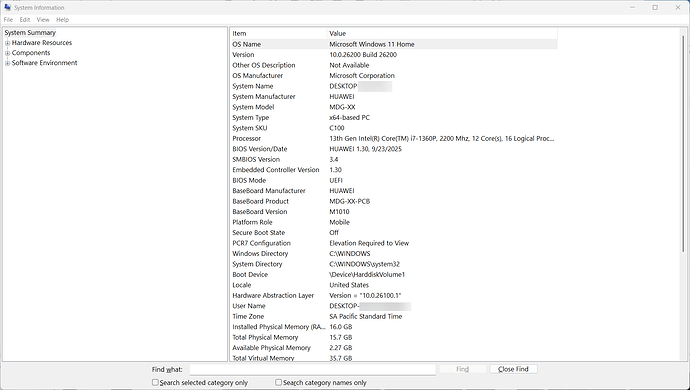
Task: Select the Locale row
Action: coord(394,285)
